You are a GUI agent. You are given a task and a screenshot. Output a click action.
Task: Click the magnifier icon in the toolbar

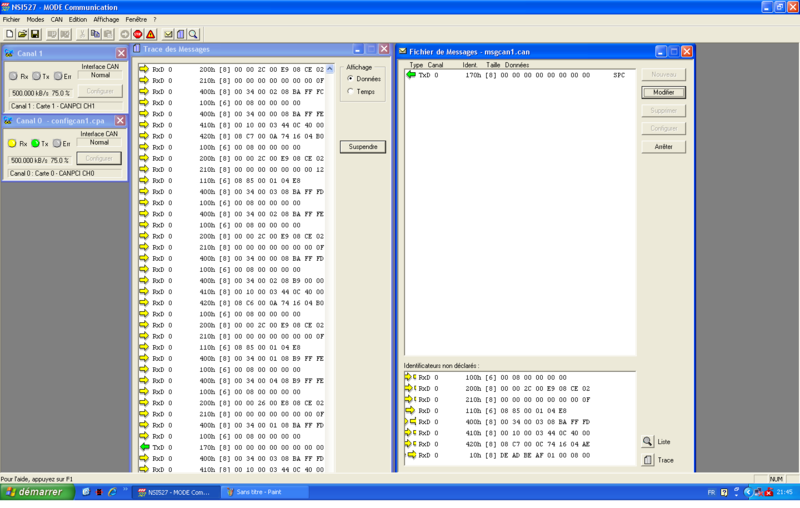pyautogui.click(x=193, y=34)
